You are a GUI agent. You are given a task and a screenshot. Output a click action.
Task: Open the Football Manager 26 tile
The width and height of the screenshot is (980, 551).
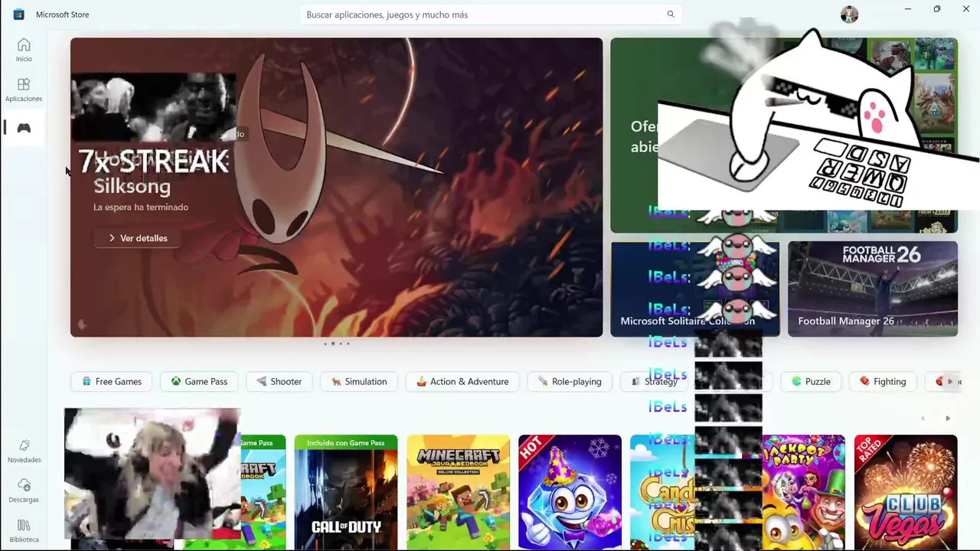click(873, 289)
